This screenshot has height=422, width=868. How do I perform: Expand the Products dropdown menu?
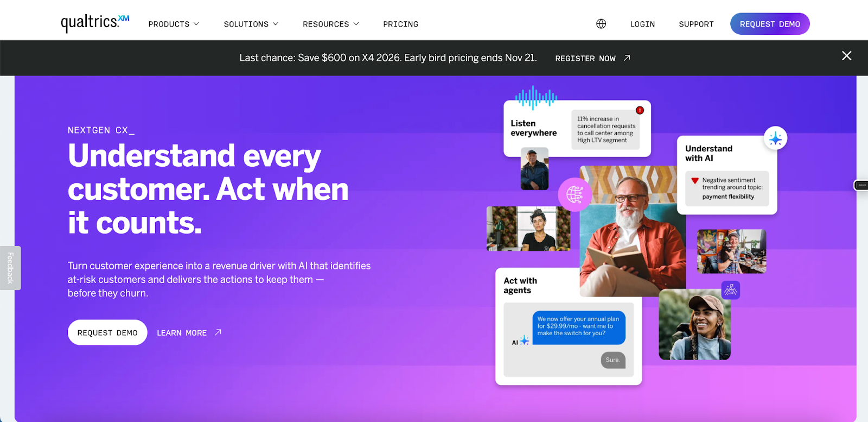[x=174, y=24]
